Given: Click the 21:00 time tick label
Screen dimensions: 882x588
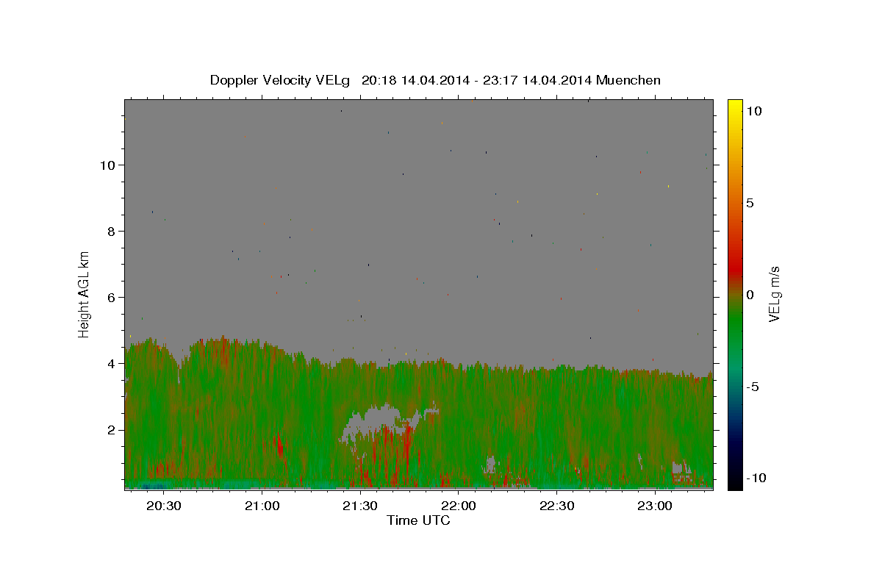Looking at the screenshot, I should pyautogui.click(x=262, y=506).
